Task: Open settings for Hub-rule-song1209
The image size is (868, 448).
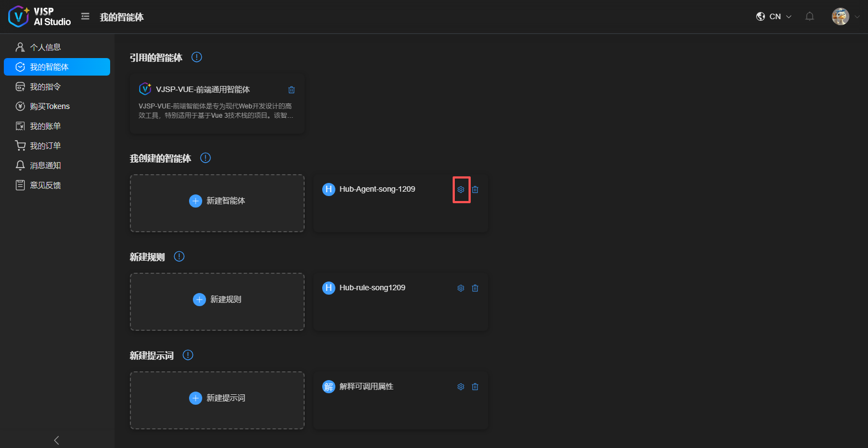Action: pos(461,288)
